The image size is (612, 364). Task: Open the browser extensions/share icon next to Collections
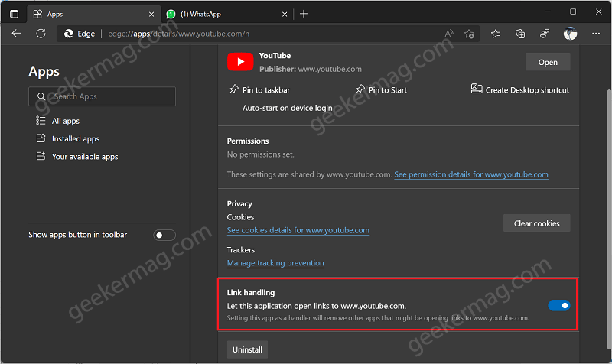coord(545,34)
